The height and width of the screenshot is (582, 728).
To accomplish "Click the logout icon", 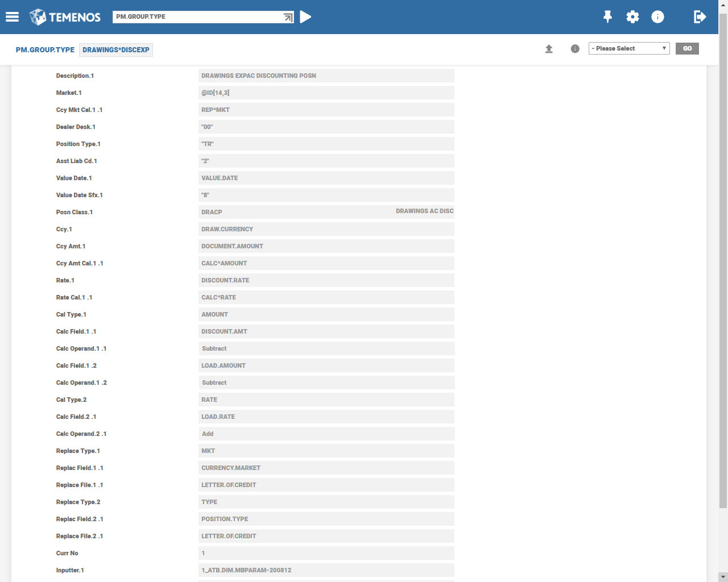I will 700,17.
